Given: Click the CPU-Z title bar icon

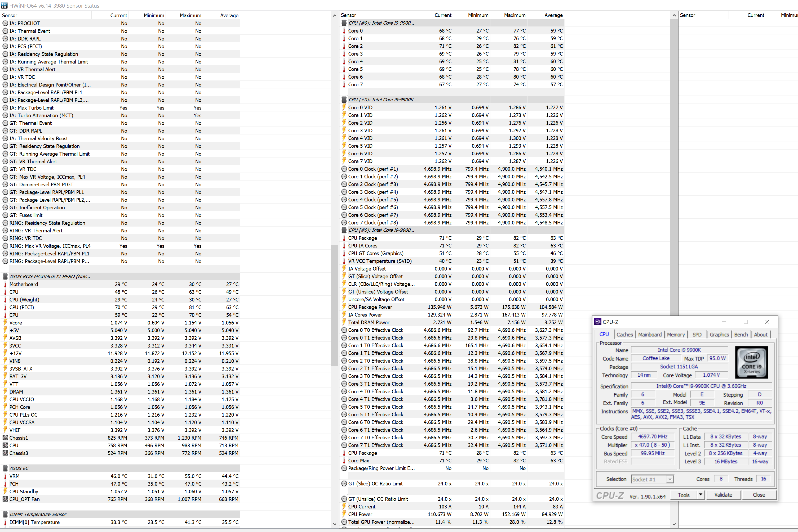Looking at the screenshot, I should pyautogui.click(x=598, y=322).
